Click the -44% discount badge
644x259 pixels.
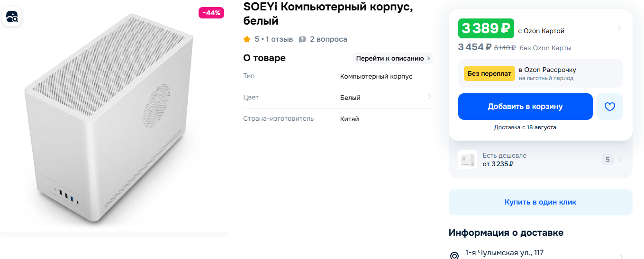tap(211, 13)
